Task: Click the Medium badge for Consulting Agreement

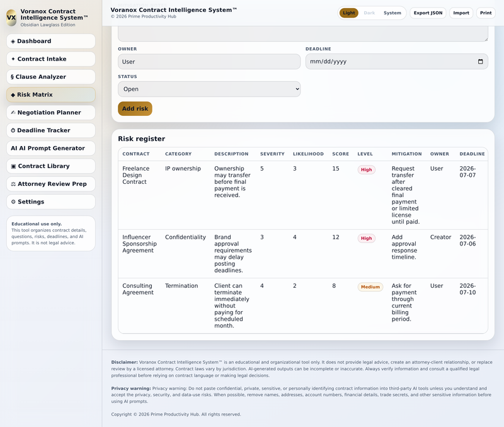Action: coord(370,287)
